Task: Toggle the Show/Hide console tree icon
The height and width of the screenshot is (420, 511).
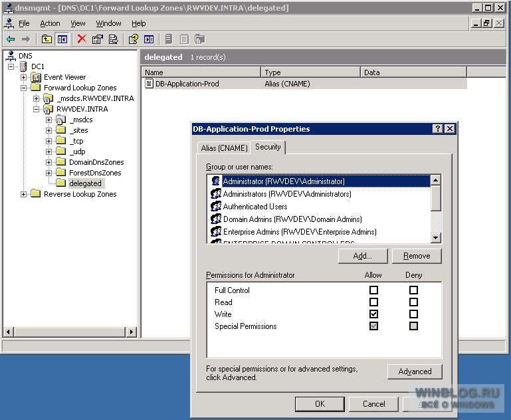Action: 62,39
